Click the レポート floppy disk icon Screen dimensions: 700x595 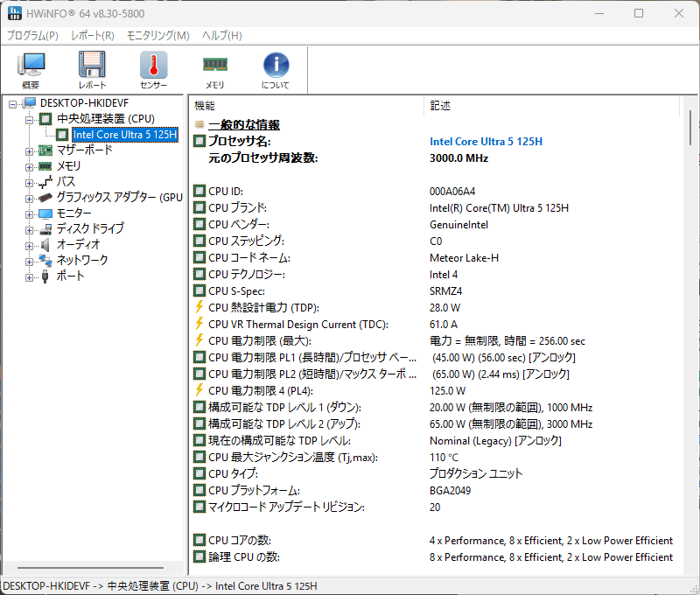[x=92, y=70]
